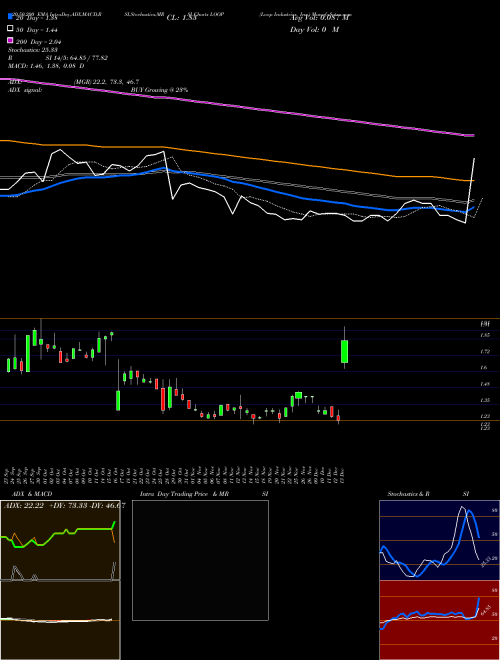Viewport: 500px width, 660px height.
Task: Click the white price line spike peak
Action: tap(474, 159)
